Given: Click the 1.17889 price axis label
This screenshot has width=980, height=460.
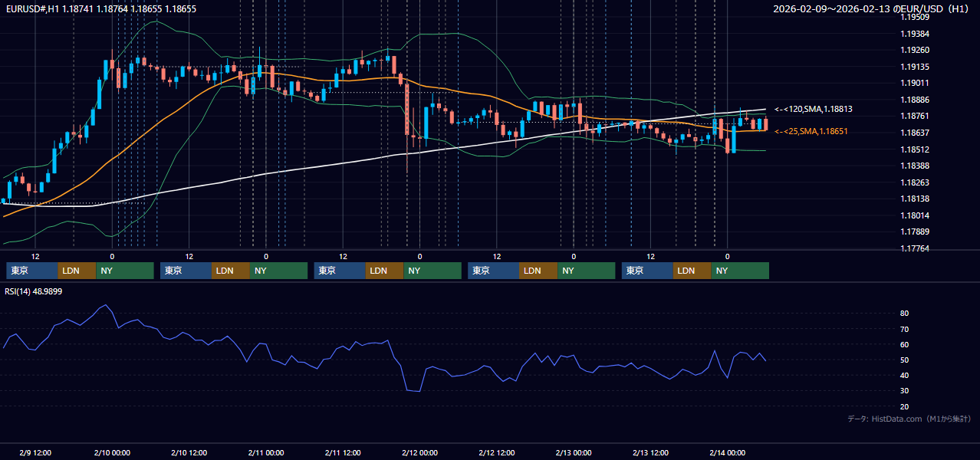Looking at the screenshot, I should [914, 232].
